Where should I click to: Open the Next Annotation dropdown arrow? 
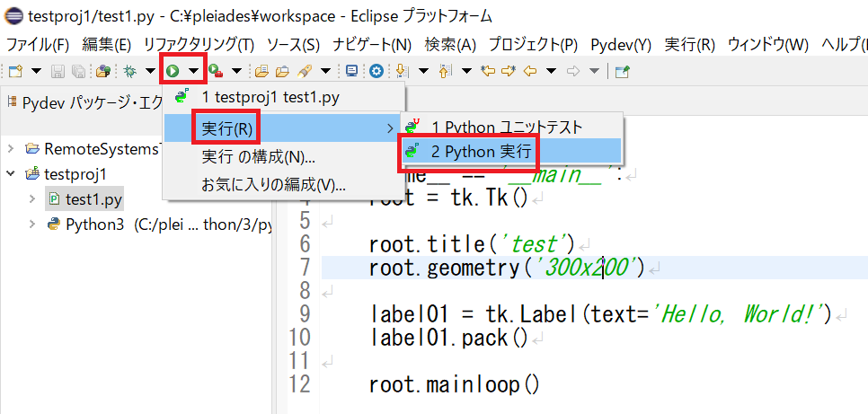tap(423, 71)
